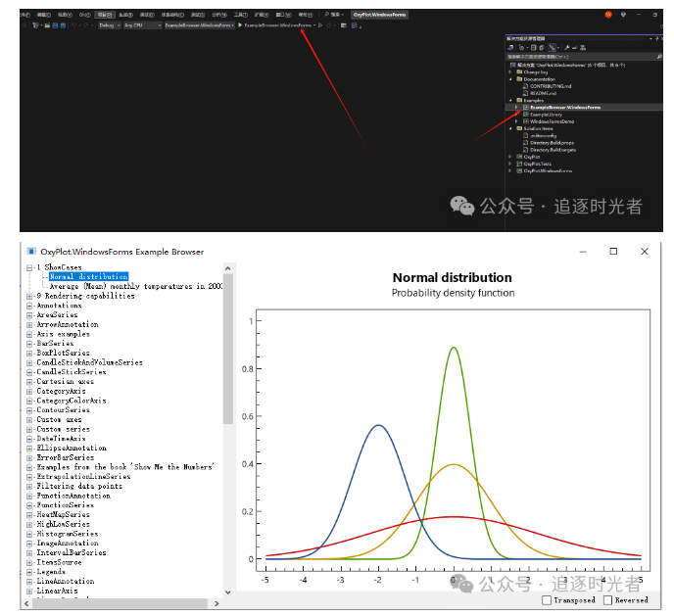Click the ExampleLibrary project icon
The image size is (674, 616).
pos(526,115)
